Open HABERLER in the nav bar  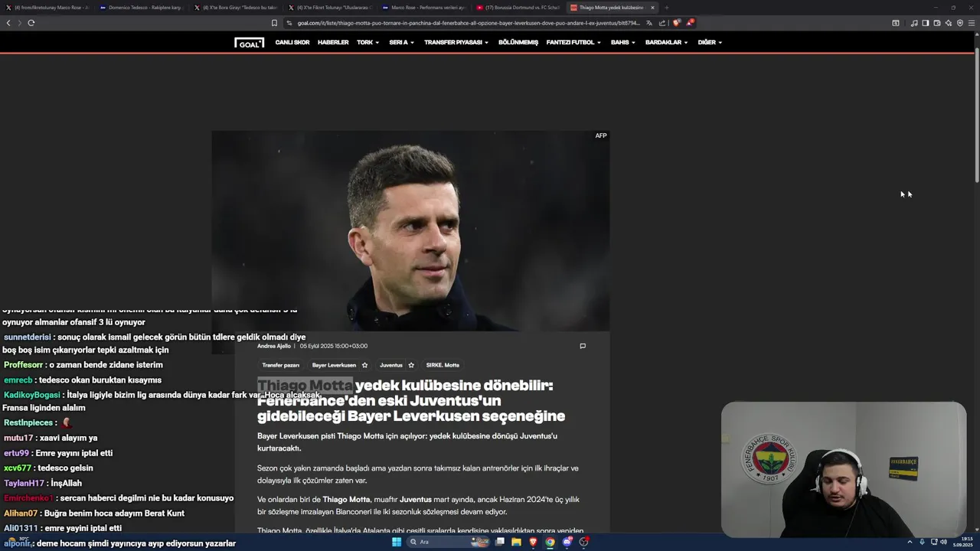click(x=333, y=43)
